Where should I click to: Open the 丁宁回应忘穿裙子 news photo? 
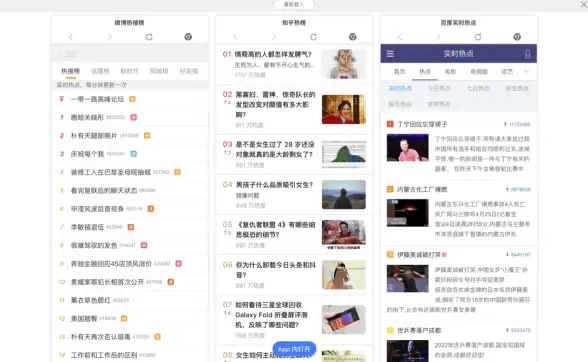pyautogui.click(x=408, y=148)
